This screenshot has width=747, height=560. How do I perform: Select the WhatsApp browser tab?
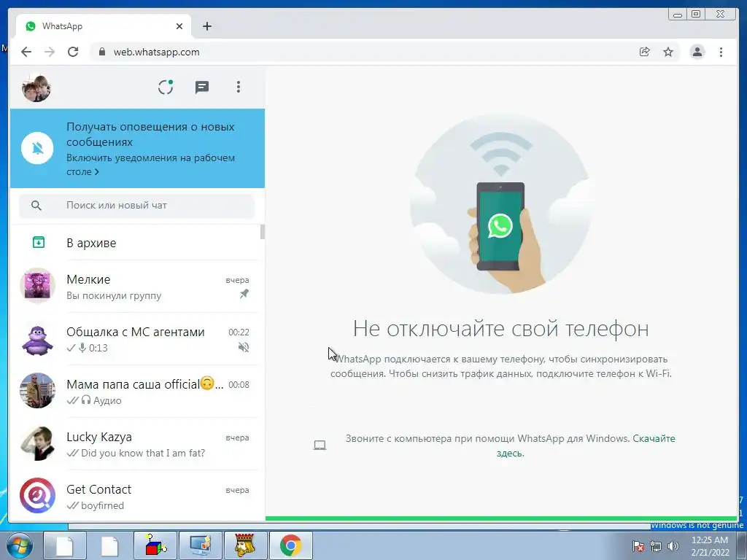(x=104, y=26)
